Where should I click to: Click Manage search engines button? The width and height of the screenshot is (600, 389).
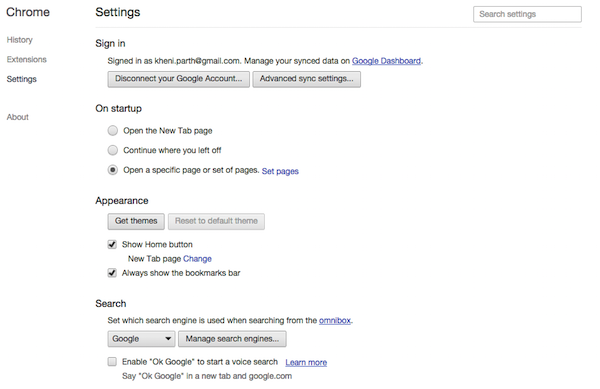pos(232,339)
